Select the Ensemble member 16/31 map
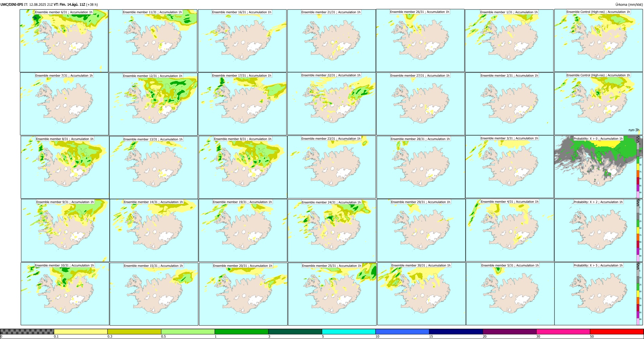This screenshot has height=339, width=644. click(242, 41)
